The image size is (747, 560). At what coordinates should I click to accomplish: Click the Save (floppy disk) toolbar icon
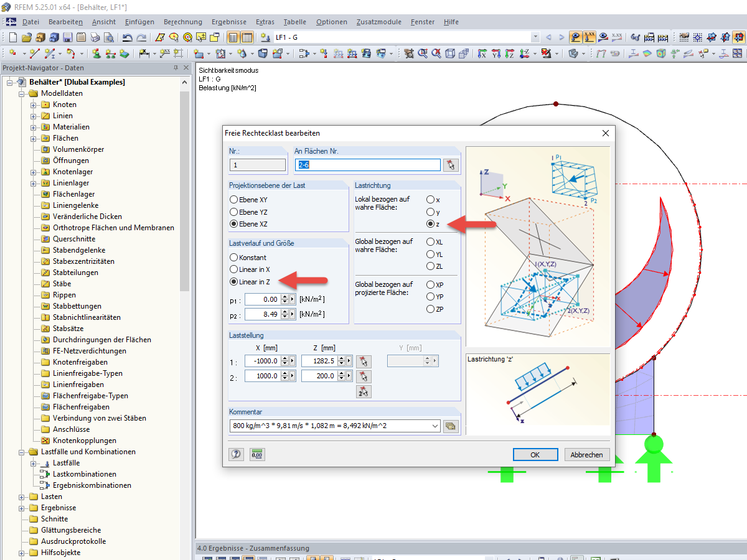pyautogui.click(x=67, y=37)
